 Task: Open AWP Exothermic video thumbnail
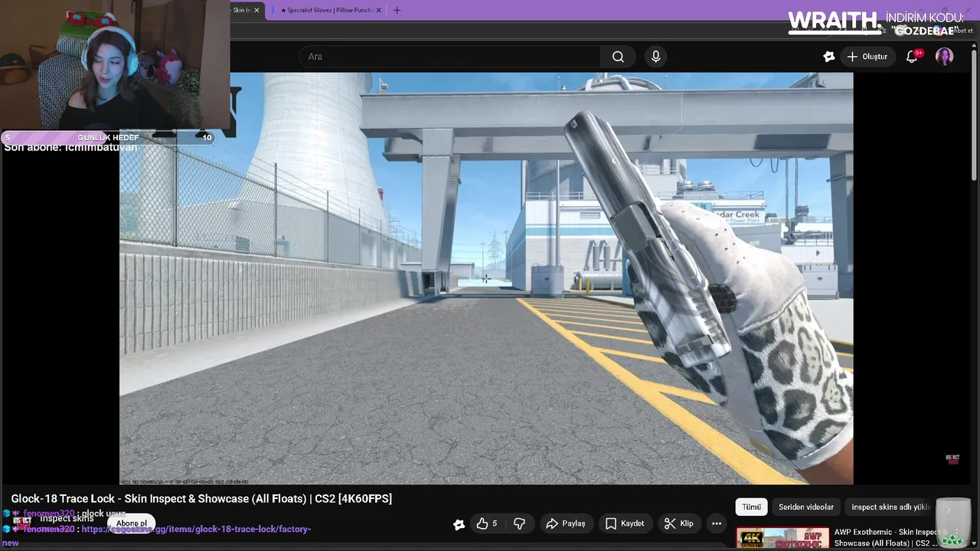782,539
